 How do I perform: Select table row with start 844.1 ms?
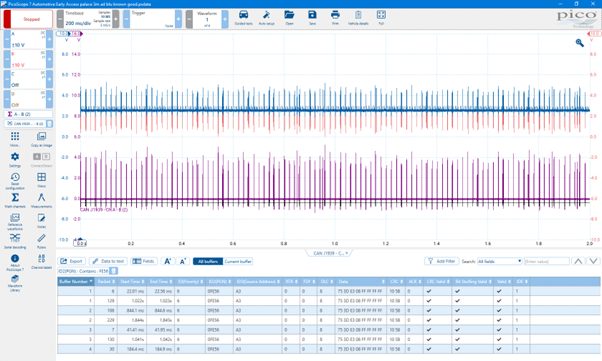(329, 310)
